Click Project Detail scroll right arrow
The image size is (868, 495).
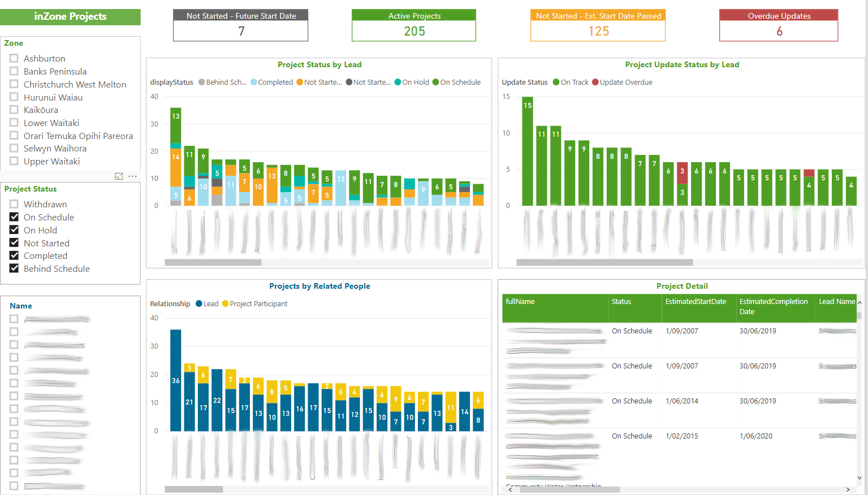point(848,489)
